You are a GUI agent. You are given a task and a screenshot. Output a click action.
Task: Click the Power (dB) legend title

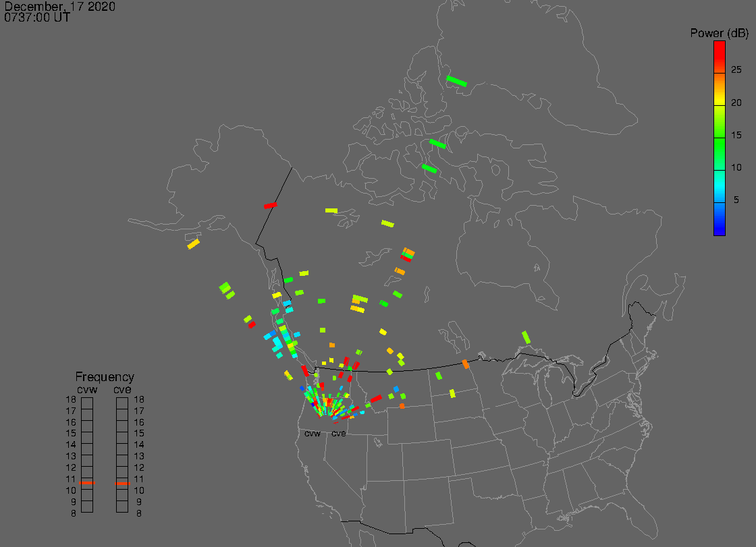tap(719, 33)
